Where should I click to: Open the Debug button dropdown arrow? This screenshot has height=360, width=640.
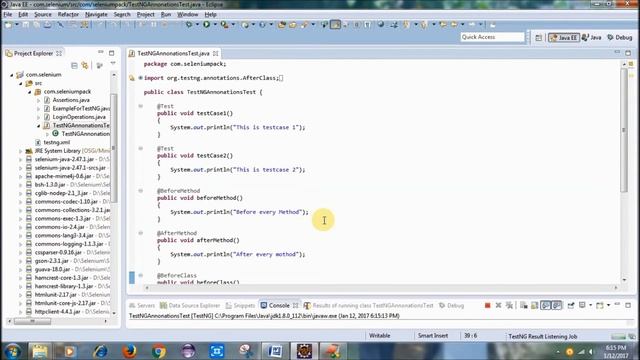point(197,25)
